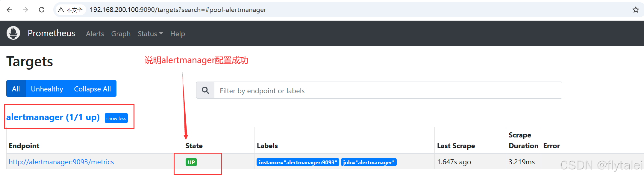
Task: Collapse pool with show less button
Action: (x=116, y=118)
